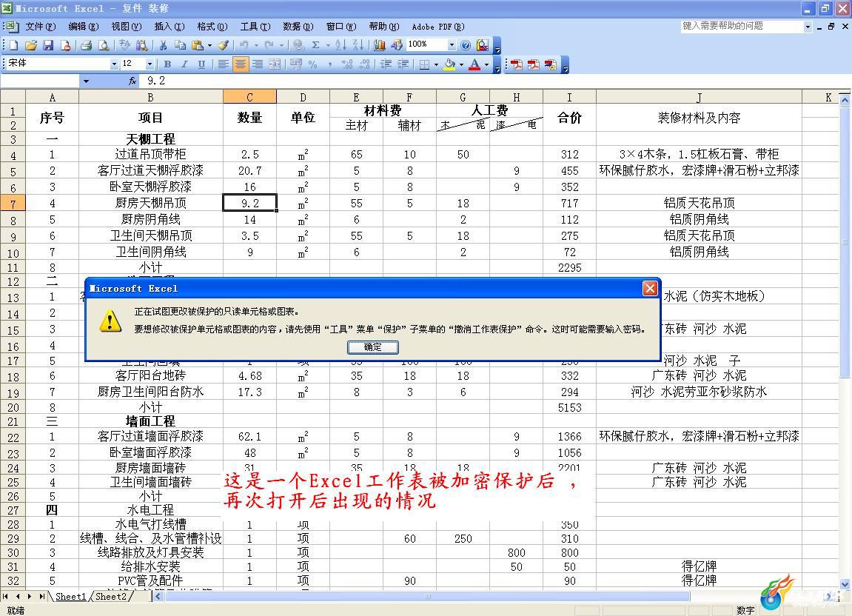Viewport: 852px width, 616px height.
Task: Click the Increase Indent icon
Action: [403, 64]
